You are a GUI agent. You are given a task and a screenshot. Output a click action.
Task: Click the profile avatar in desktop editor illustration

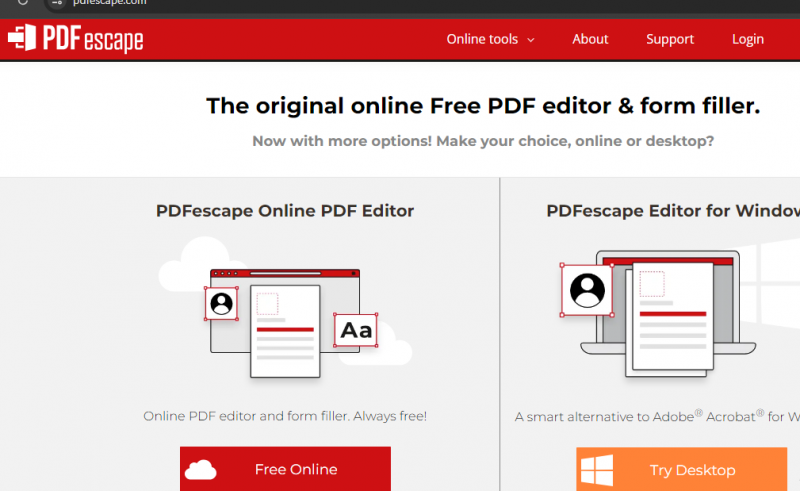coord(586,290)
